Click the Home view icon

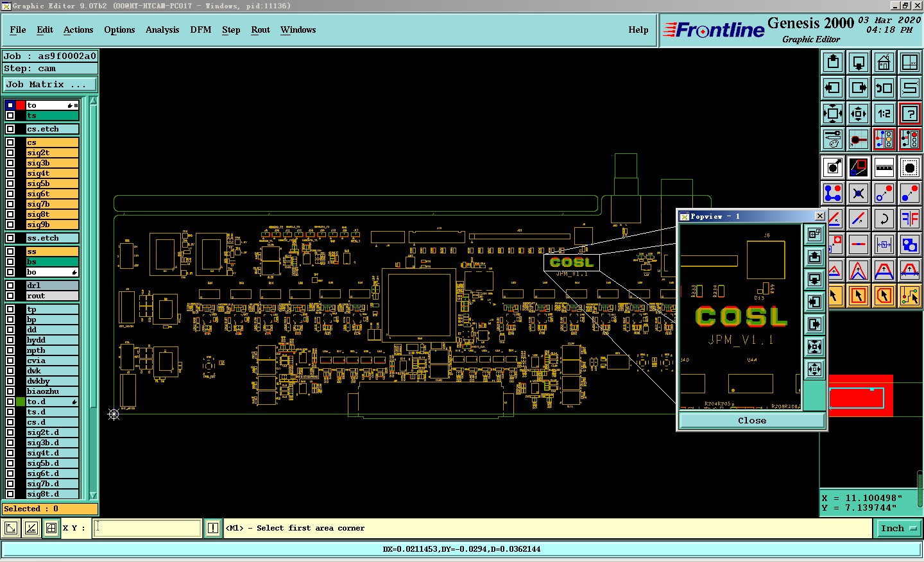[884, 62]
